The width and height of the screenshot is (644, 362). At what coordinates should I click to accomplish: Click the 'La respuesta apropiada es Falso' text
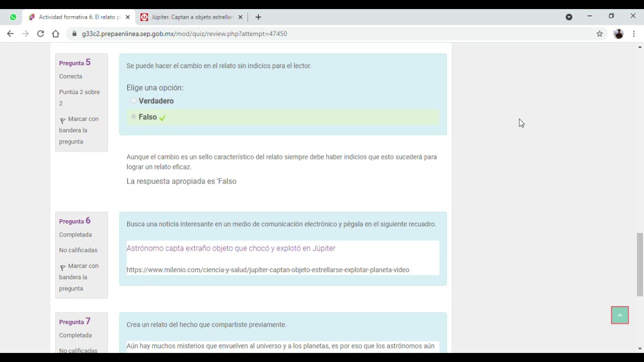(x=181, y=182)
